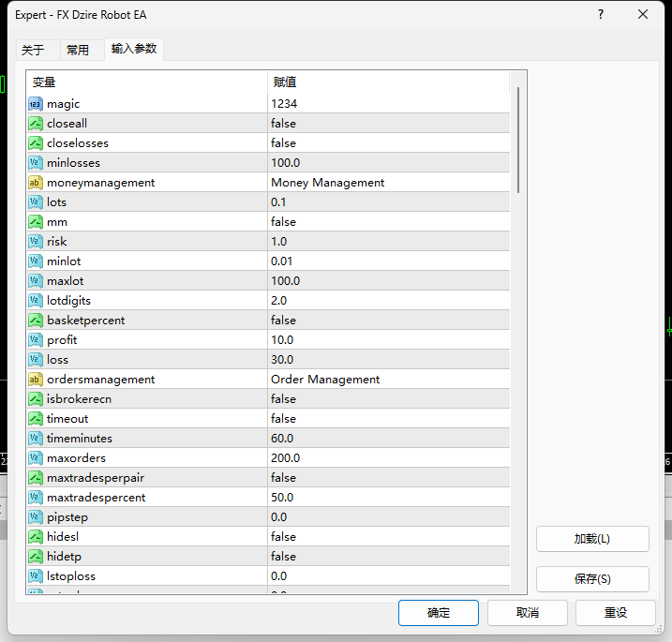Confirm settings with the 确定 button
The image size is (672, 642).
[x=439, y=613]
